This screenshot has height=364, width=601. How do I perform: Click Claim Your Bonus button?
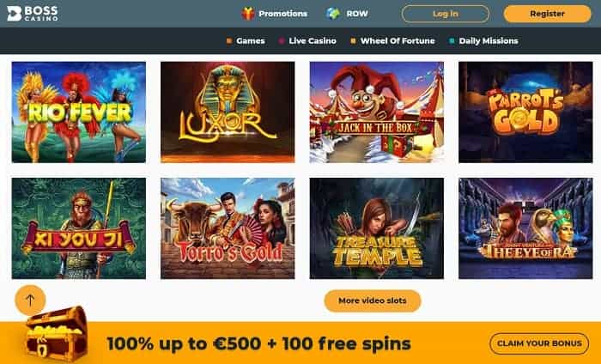tap(539, 343)
